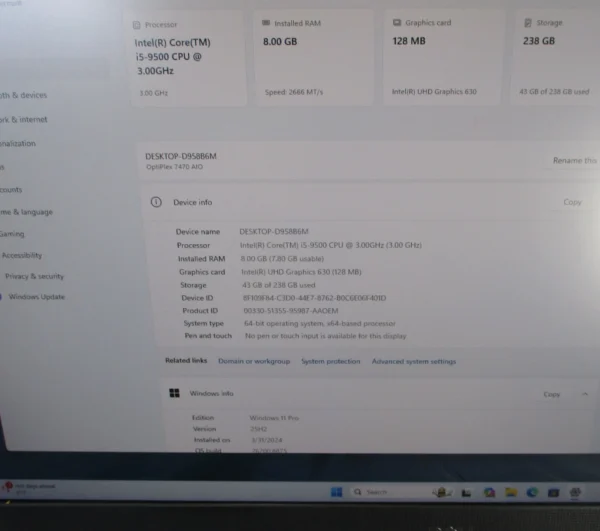
Task: Open Task View from the taskbar
Action: (466, 493)
